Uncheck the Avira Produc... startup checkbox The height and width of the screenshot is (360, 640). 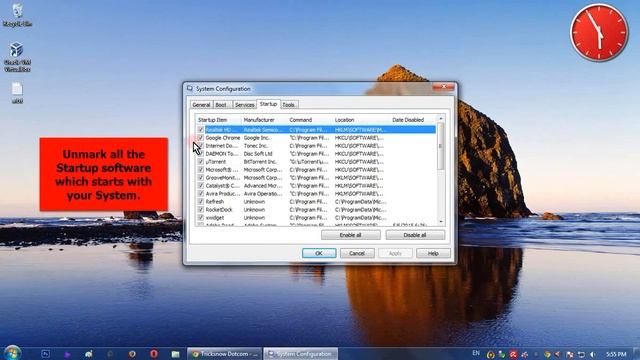pos(200,193)
